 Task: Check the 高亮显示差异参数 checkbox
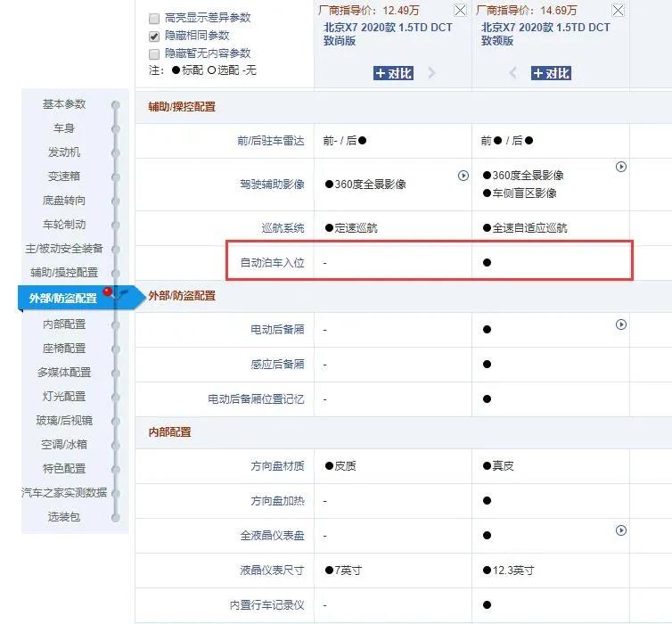point(154,19)
